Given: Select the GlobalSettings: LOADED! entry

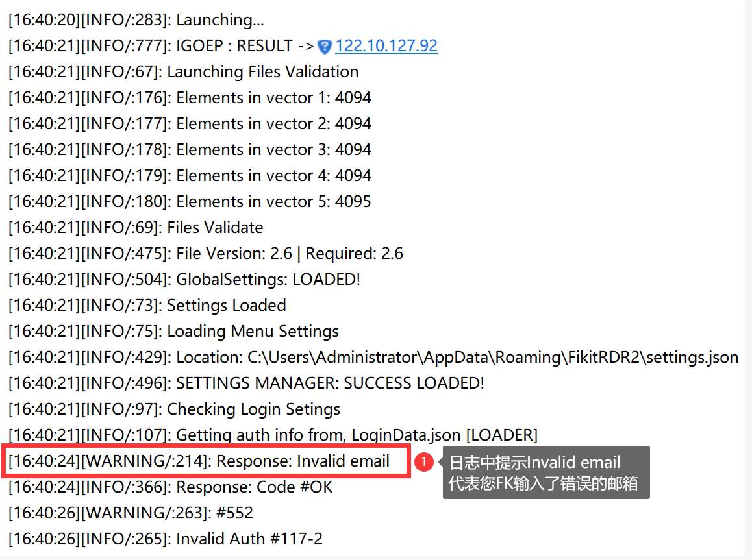Looking at the screenshot, I should (184, 279).
